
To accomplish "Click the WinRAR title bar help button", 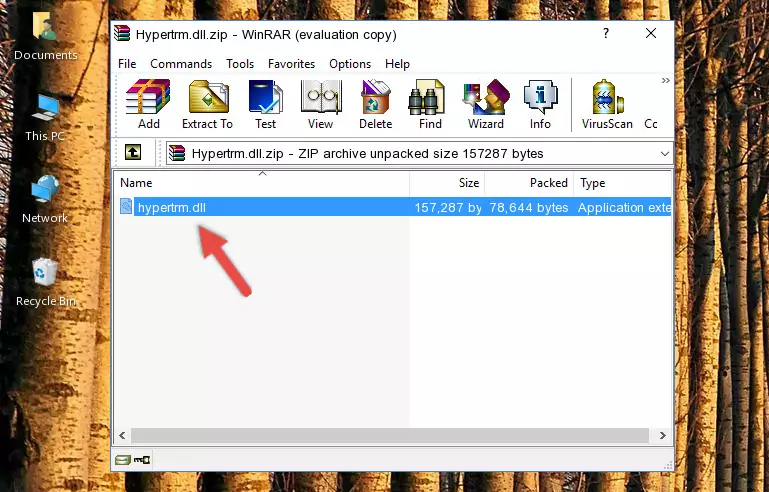I will tap(606, 33).
